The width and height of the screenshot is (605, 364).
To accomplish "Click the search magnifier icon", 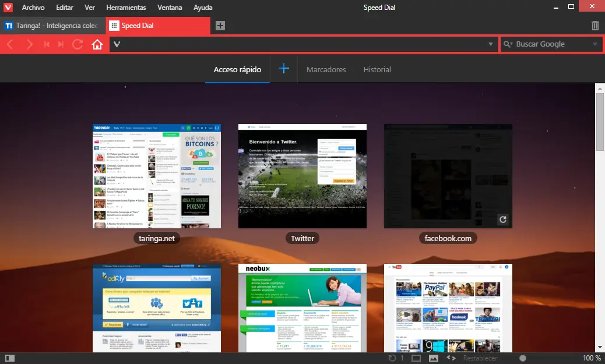I will (508, 44).
